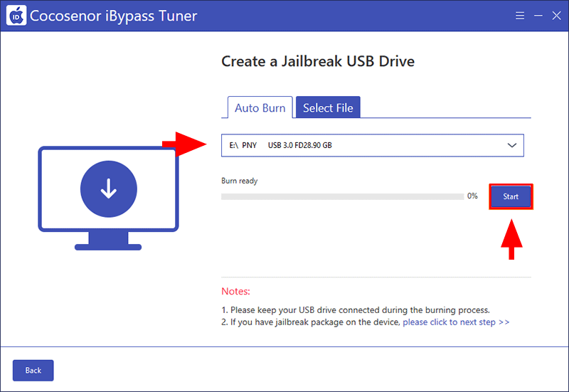
Task: Follow the 'please click to next step' link
Action: [x=456, y=322]
